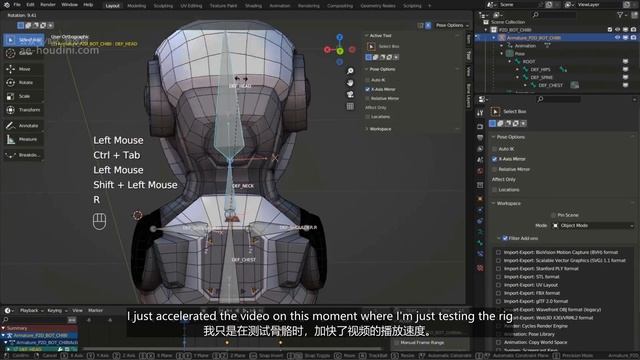Click the green Y axis gizmo ball
Screen dimensions: 640x360
coord(340,51)
